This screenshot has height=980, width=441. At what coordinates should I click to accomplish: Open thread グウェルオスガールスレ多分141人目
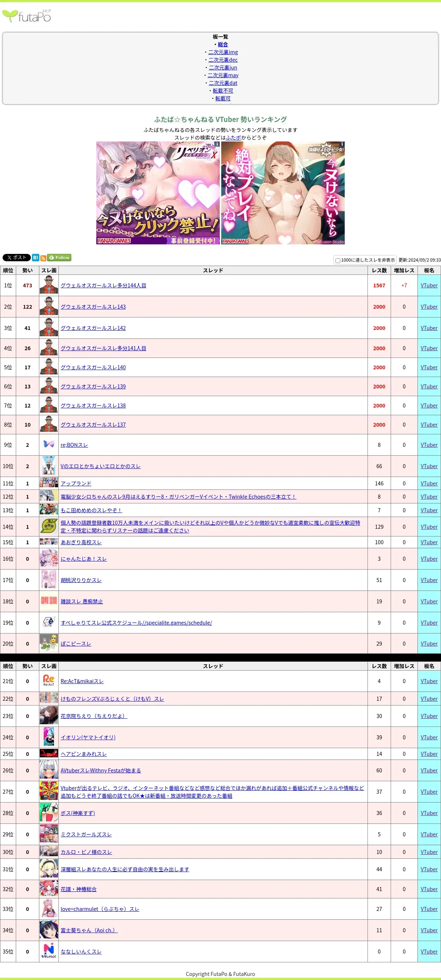[103, 348]
